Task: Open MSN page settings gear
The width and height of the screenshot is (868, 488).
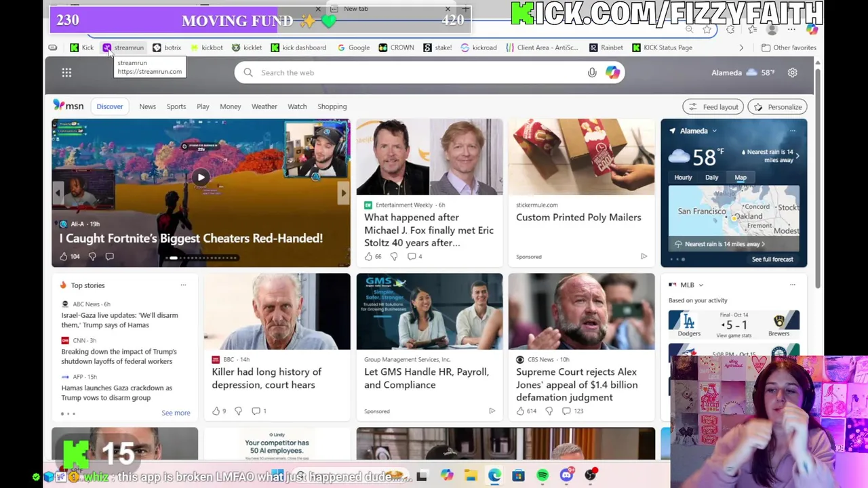Action: click(x=792, y=73)
